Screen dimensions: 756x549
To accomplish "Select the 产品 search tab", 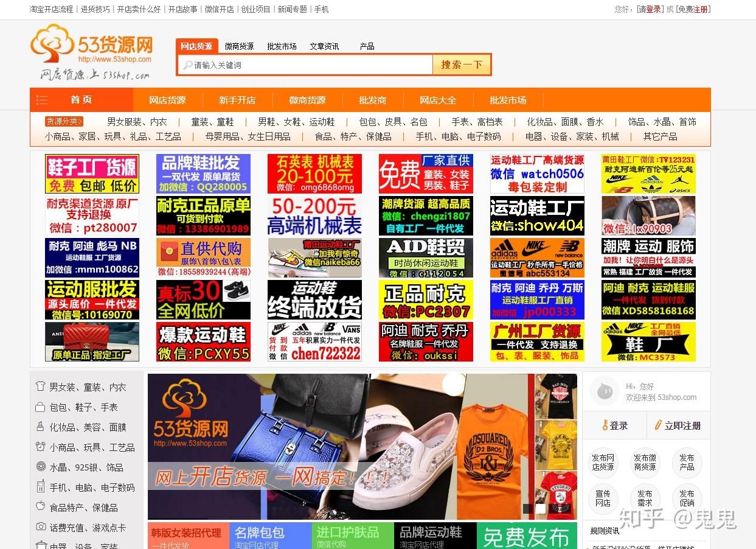I will [367, 46].
